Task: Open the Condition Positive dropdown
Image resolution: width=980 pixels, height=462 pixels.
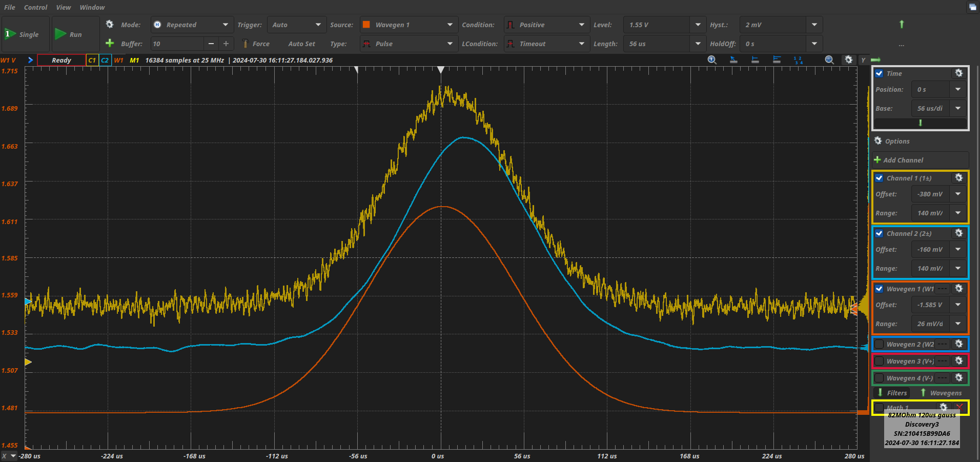Action: (546, 25)
